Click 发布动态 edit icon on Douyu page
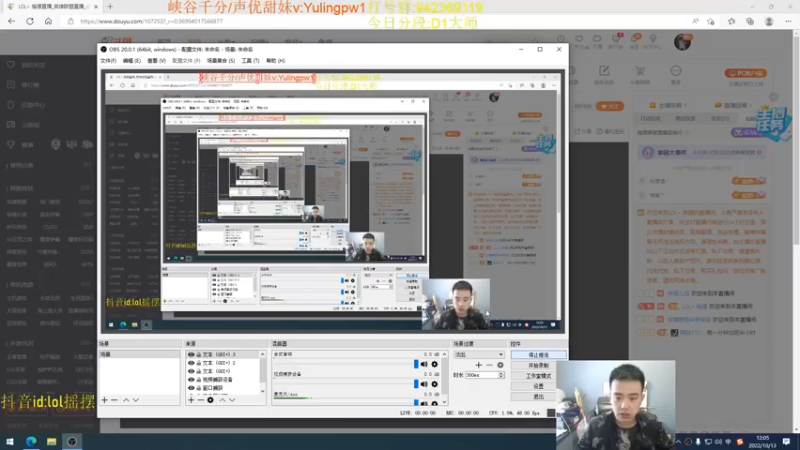Screen dimensions: 800x450 (604, 71)
